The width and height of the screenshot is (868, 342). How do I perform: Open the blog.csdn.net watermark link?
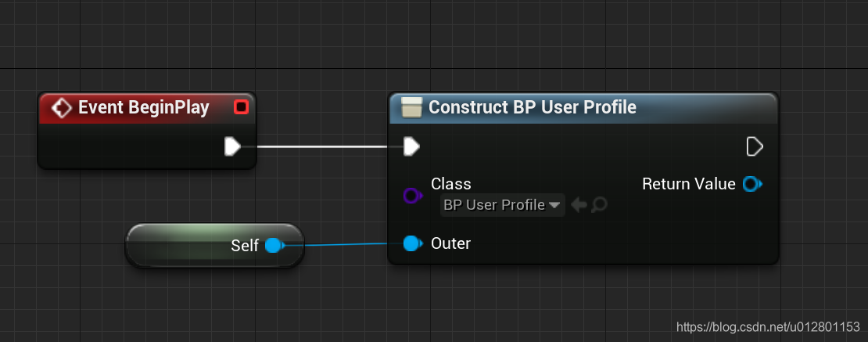point(769,326)
